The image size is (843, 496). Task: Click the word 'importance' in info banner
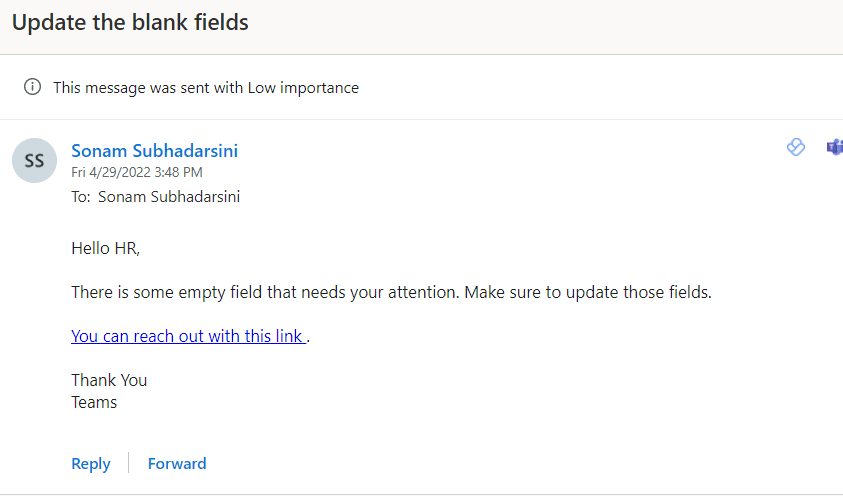(319, 88)
